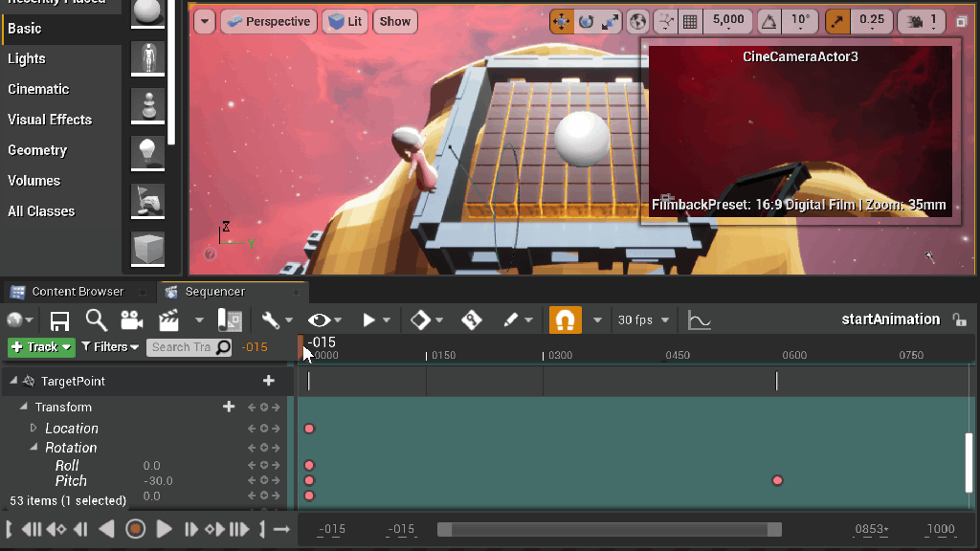The image size is (980, 551).
Task: Switch to the Content Browser tab
Action: [77, 292]
